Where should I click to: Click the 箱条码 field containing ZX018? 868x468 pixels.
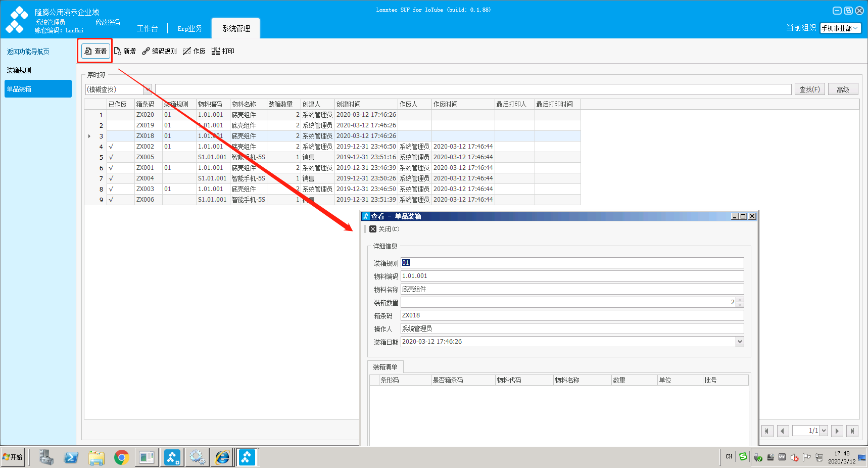click(x=572, y=315)
